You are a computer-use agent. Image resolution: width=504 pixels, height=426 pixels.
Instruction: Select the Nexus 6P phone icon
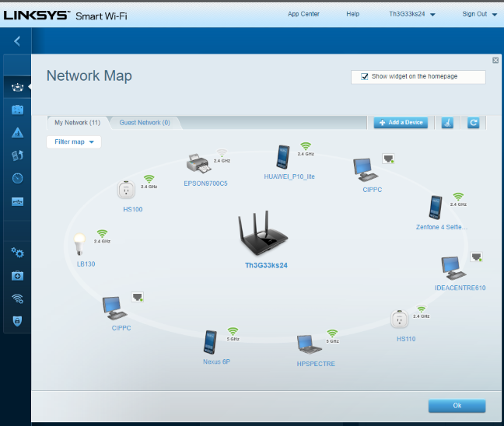[x=210, y=342]
